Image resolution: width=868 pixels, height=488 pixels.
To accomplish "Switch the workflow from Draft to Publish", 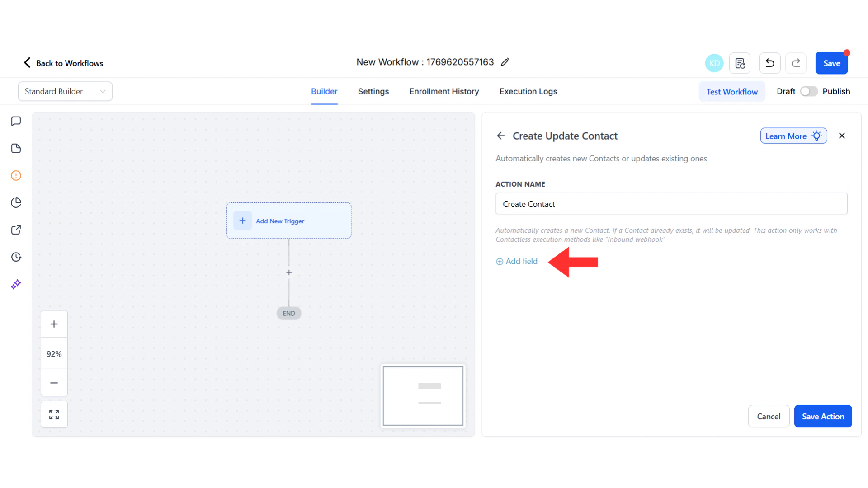I will tap(809, 91).
